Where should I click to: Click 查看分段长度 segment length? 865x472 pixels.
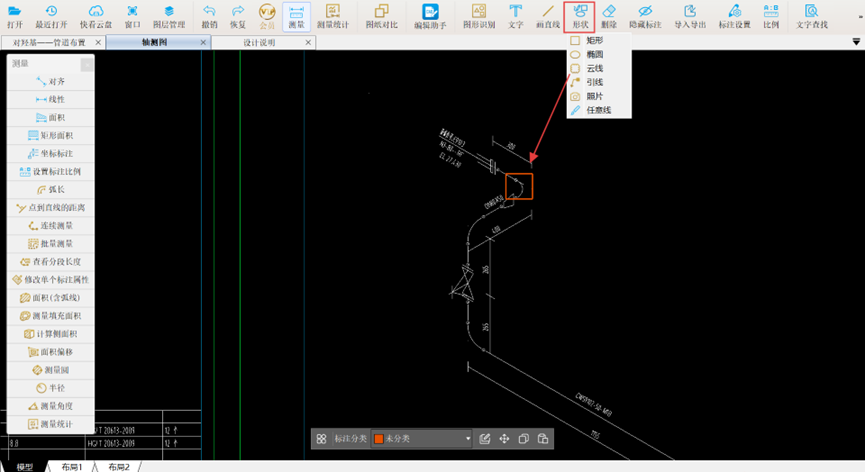tap(51, 262)
